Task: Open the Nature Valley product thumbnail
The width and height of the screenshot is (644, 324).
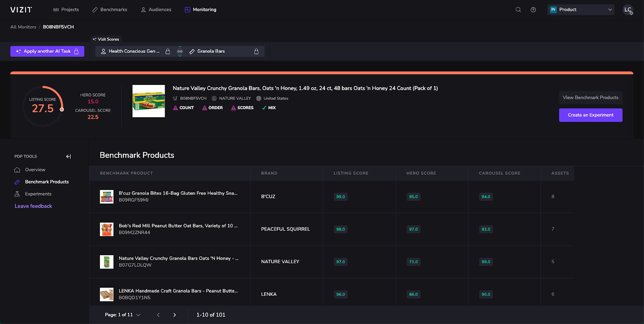Action: pos(149,101)
